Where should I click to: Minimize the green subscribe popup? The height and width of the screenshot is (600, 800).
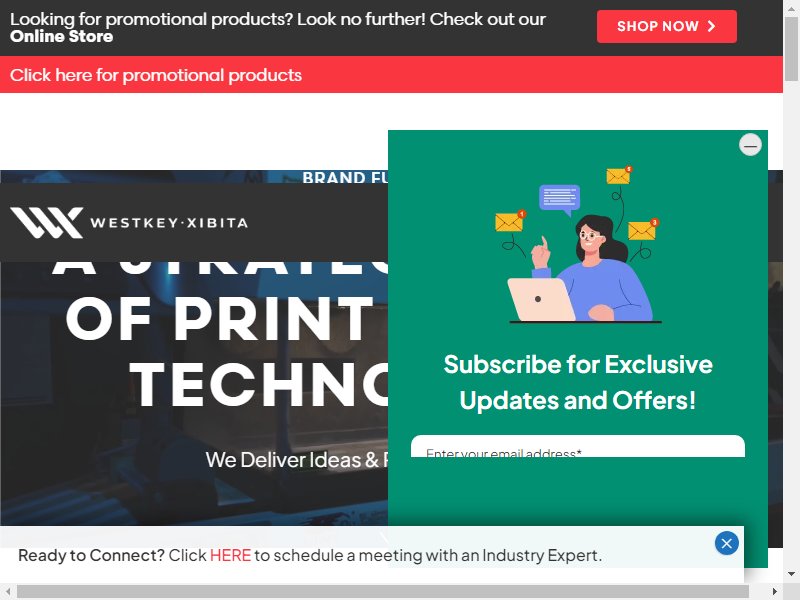[x=750, y=145]
